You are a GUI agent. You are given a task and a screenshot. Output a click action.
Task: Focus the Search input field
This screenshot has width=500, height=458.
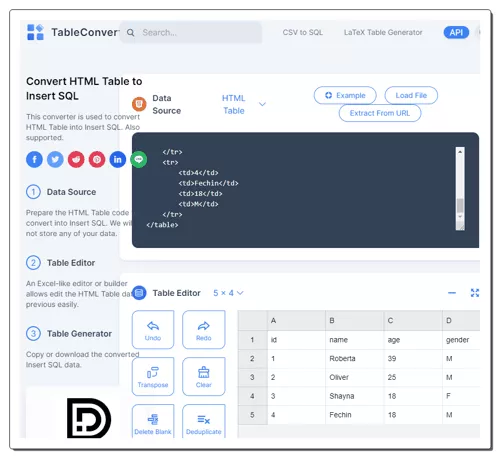191,32
